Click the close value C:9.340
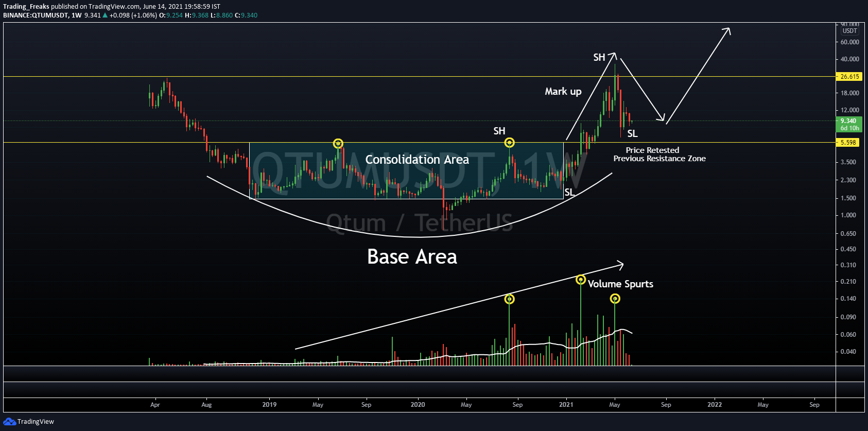 (x=246, y=15)
